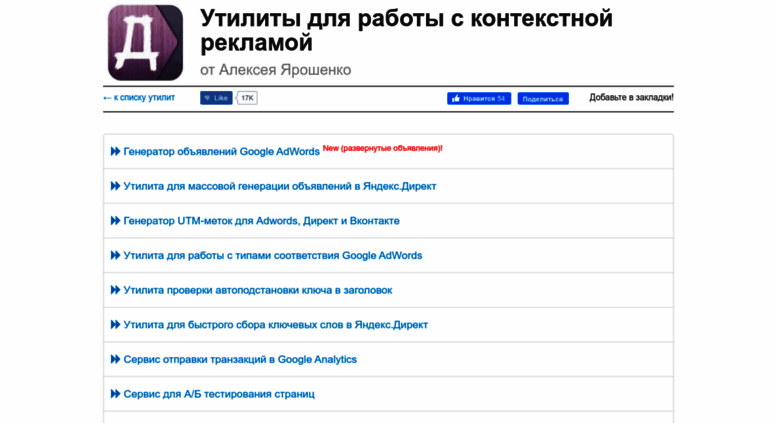Click the page heading 'Утилиты для работы с контекстной рекламой'

(406, 30)
